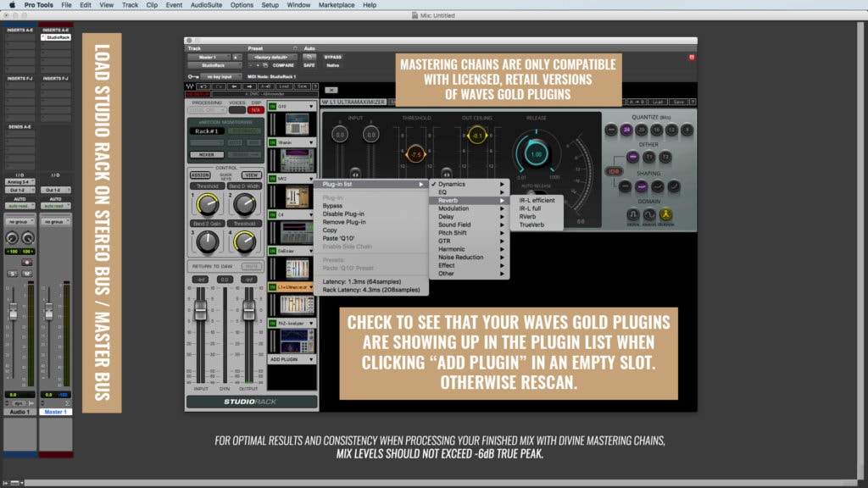Image resolution: width=868 pixels, height=488 pixels.
Task: Click the undo arrow in the Waves toolbar
Action: 203,86
